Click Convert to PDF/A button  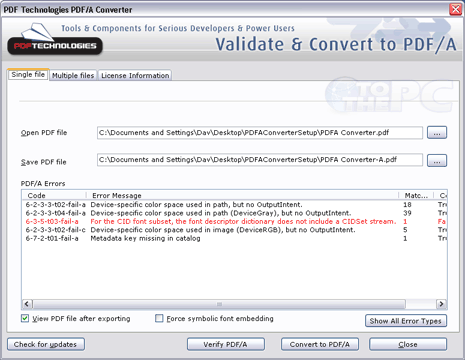(x=320, y=344)
